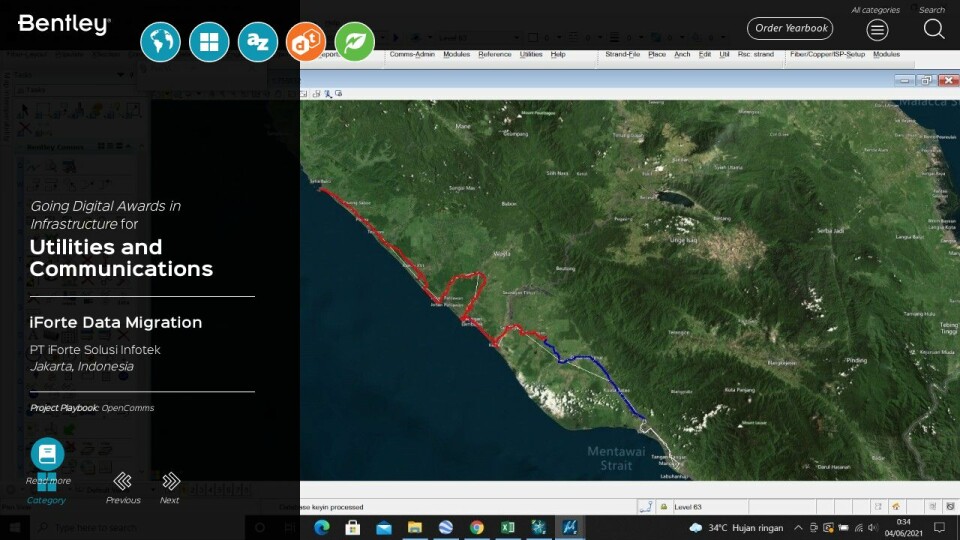Screen dimensions: 960x540
Task: Click the MicroStation taskbar icon
Action: [569, 527]
